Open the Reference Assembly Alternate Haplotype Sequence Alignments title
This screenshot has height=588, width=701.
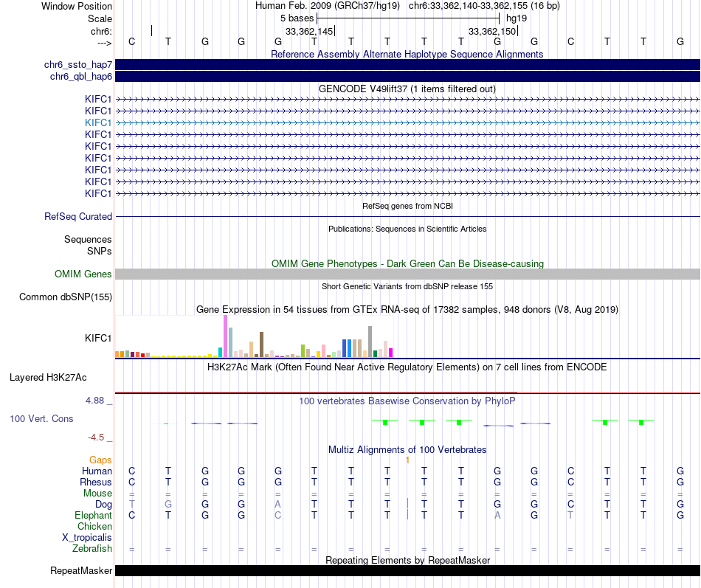407,54
